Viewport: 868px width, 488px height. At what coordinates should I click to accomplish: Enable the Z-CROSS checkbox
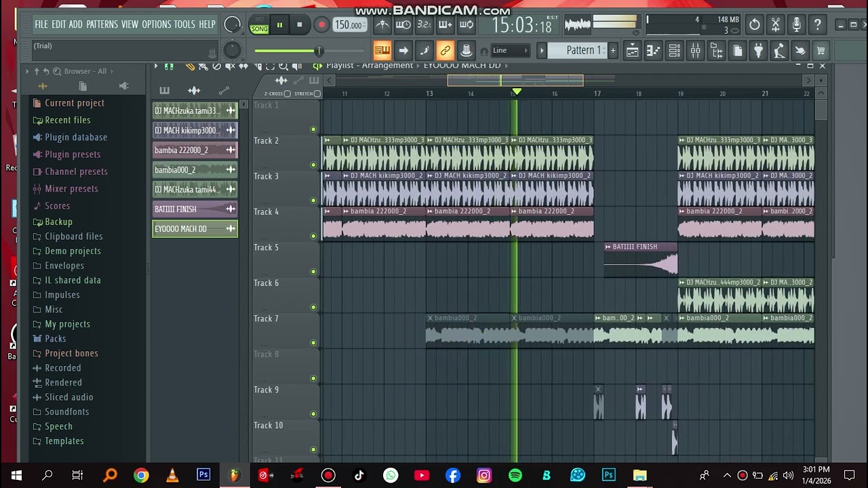288,94
